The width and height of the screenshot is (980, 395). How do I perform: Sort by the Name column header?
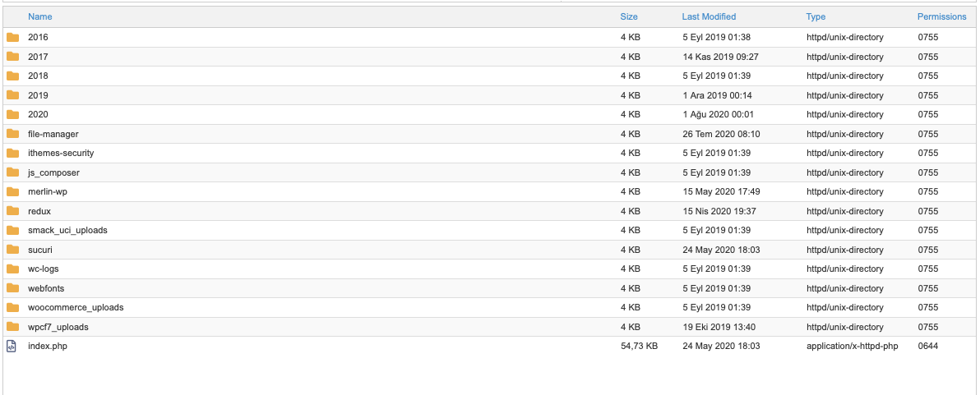40,17
